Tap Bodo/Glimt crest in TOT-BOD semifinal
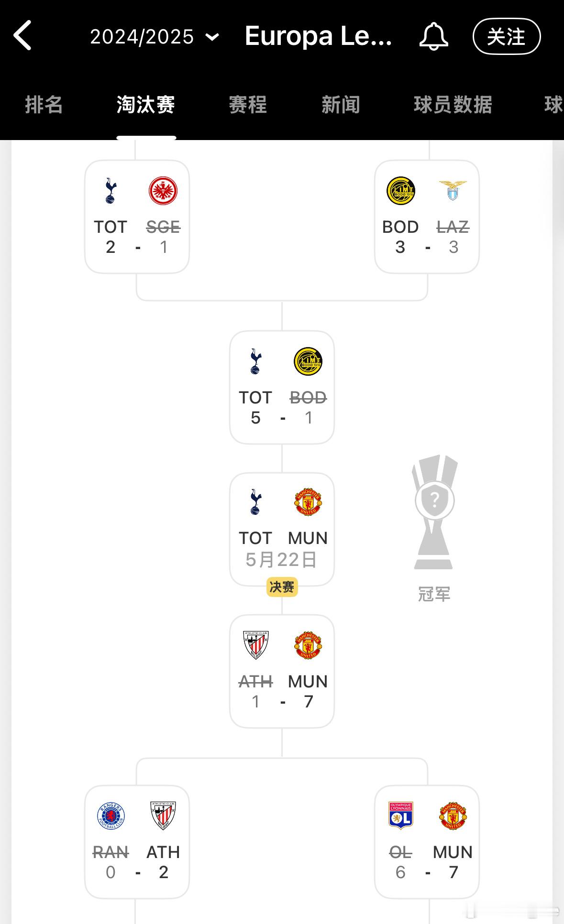 (308, 361)
